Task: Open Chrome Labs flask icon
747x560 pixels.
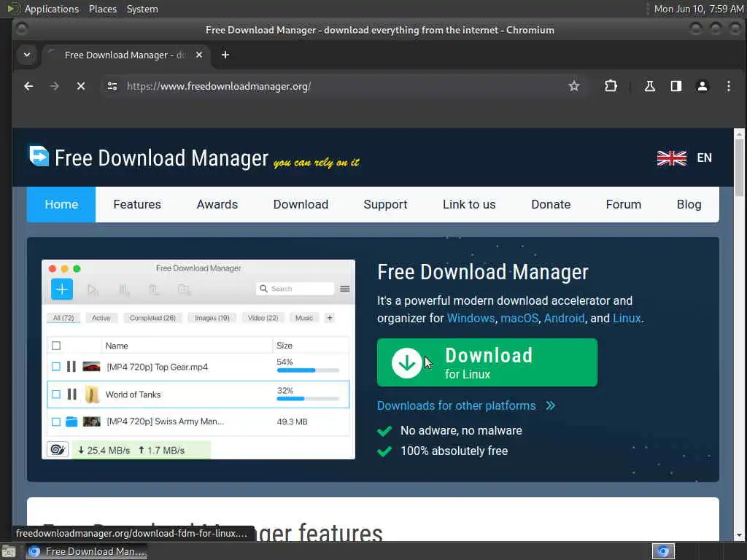Action: coord(649,86)
